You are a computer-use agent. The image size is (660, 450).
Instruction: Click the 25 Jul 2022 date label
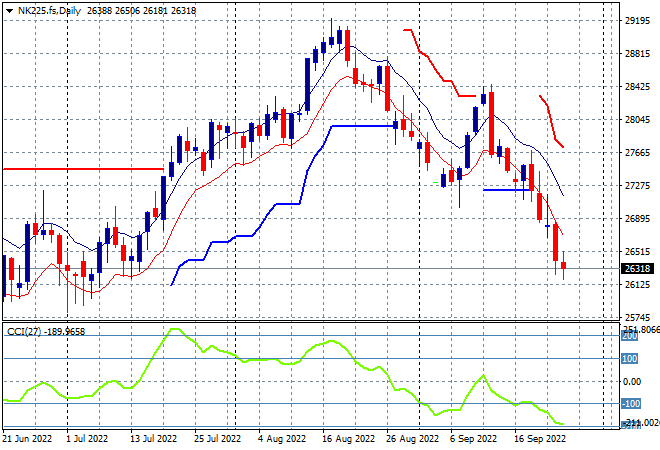click(x=218, y=439)
